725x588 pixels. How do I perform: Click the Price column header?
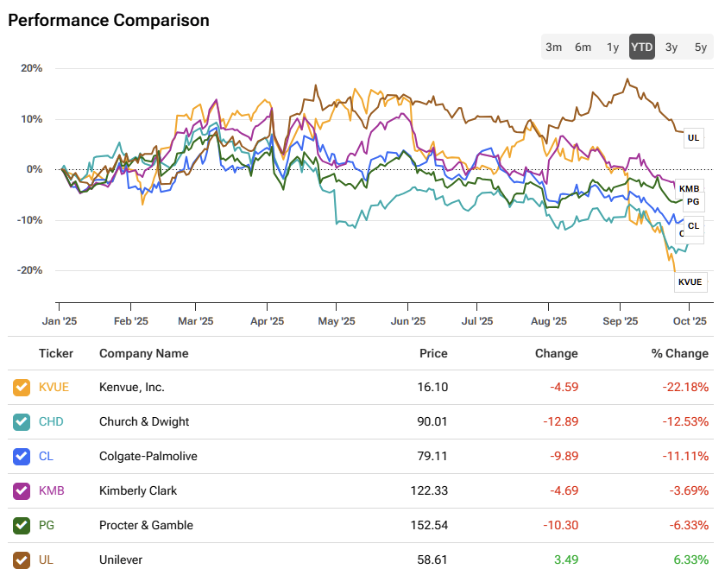point(433,353)
